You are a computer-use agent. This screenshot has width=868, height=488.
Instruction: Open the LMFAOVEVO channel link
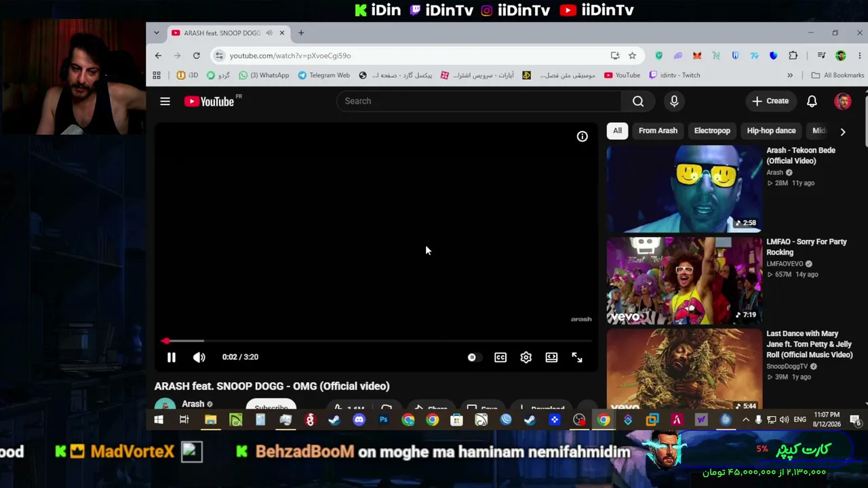point(785,264)
